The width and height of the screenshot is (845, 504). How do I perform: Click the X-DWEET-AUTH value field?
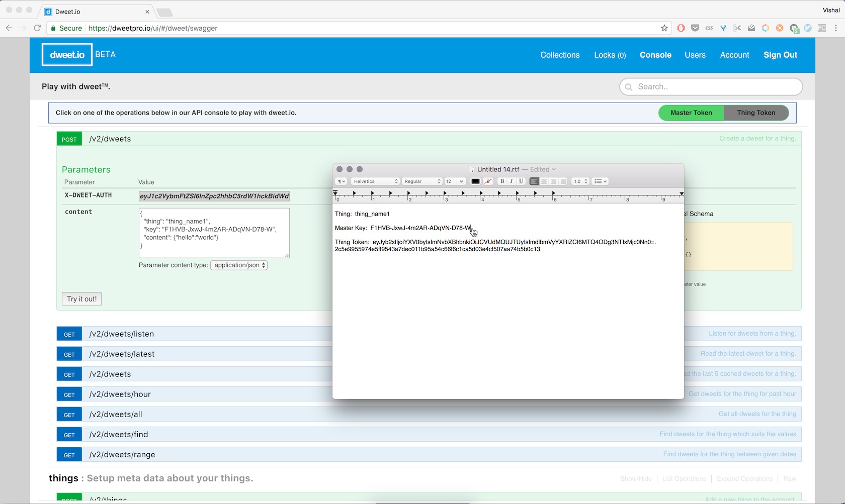[x=214, y=196]
